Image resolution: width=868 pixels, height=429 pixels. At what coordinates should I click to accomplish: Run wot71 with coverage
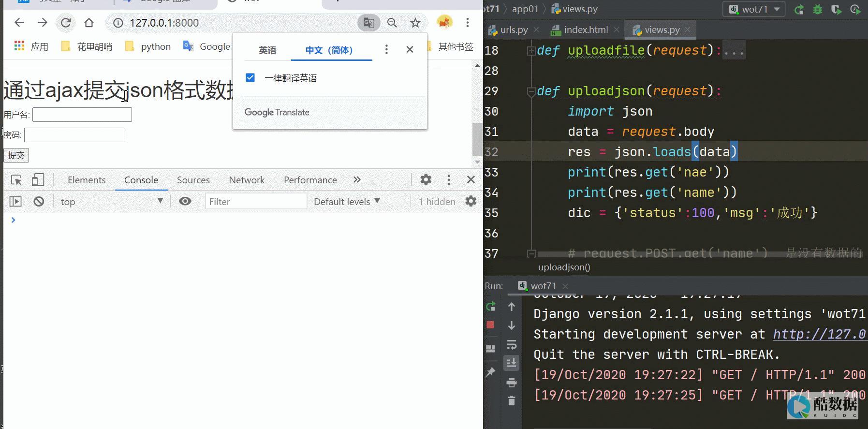[836, 9]
